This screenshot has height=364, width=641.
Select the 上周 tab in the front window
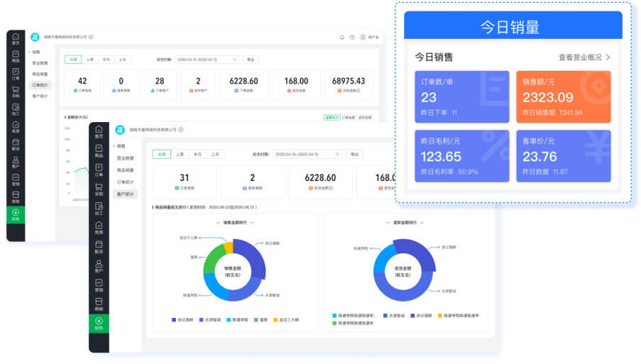(180, 154)
